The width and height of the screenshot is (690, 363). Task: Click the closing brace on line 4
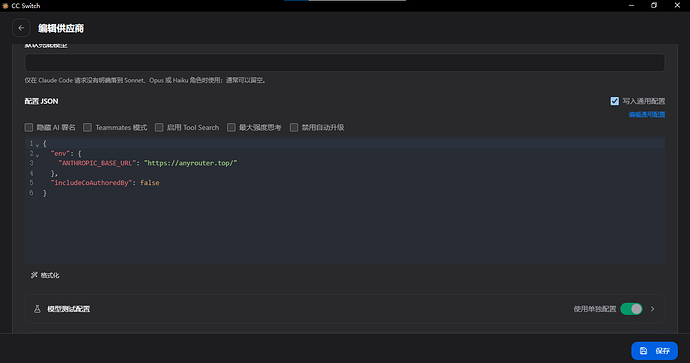54,173
